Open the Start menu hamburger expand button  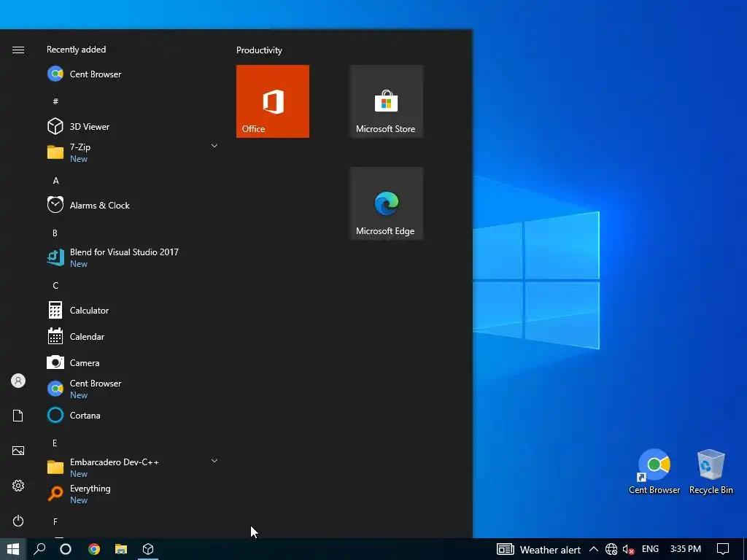click(x=18, y=50)
